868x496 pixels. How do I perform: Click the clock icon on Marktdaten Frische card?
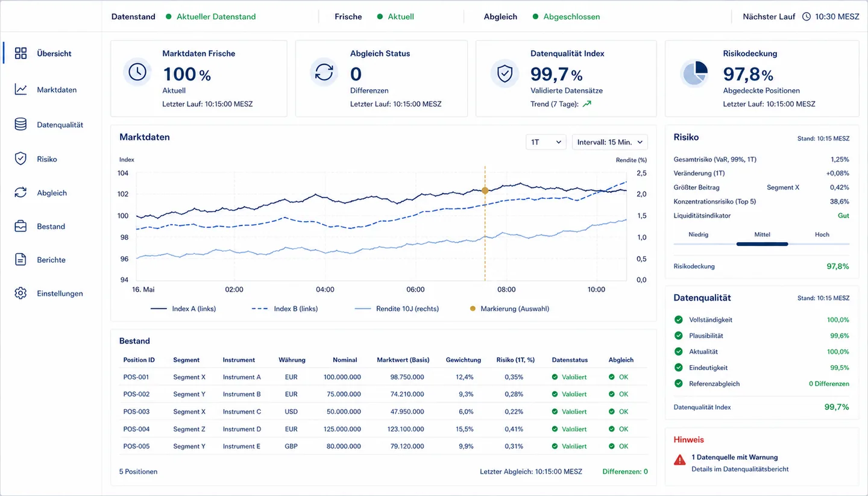point(137,72)
